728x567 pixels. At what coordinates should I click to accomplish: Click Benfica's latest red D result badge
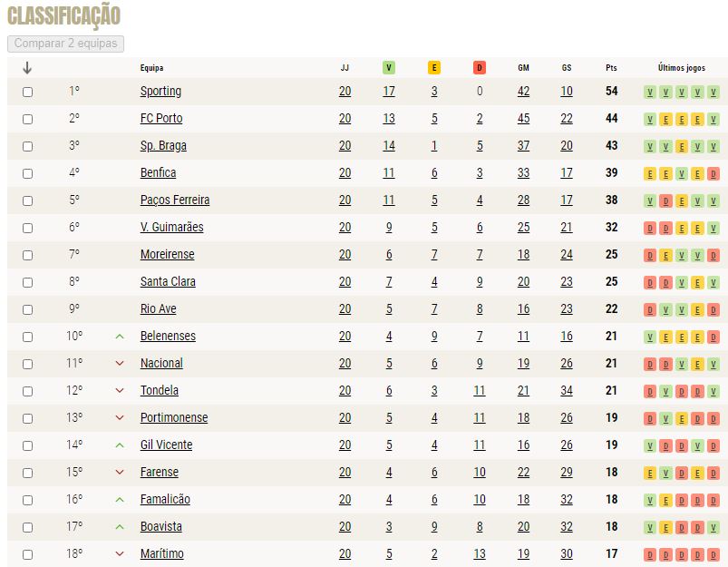(713, 174)
